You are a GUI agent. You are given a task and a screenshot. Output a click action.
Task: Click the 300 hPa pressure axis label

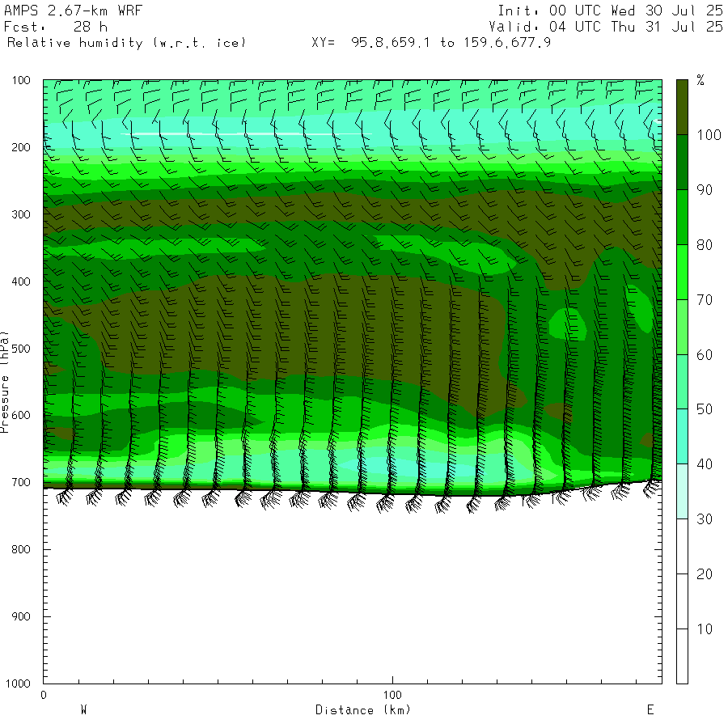(21, 214)
